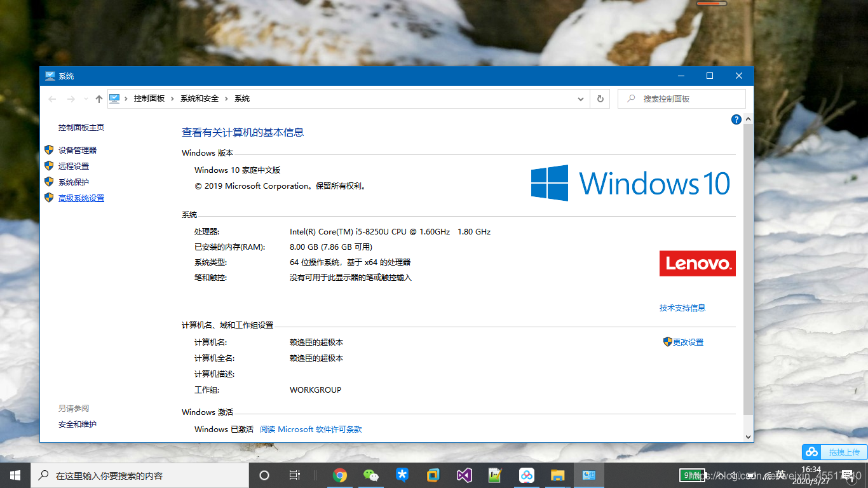Click the shield icon beside 设备管理器
This screenshot has width=868, height=488.
pyautogui.click(x=49, y=150)
